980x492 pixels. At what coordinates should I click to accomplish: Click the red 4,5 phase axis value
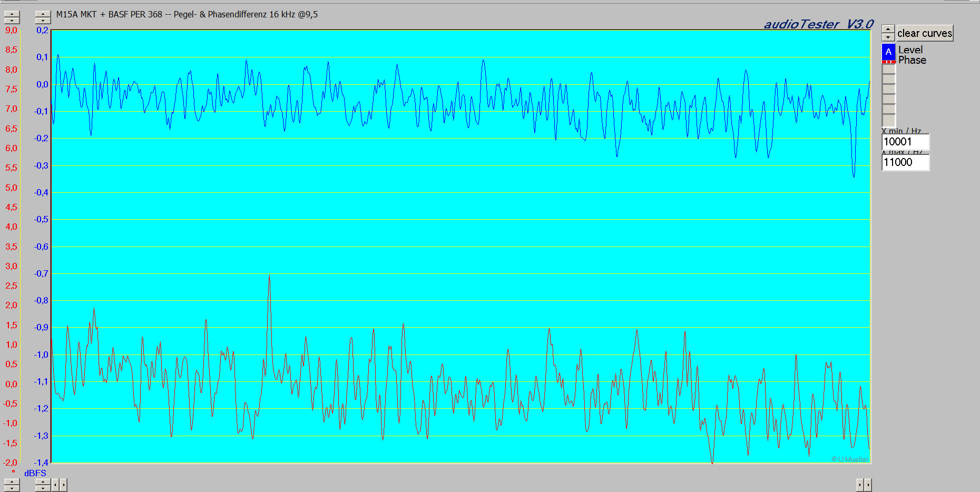11,207
